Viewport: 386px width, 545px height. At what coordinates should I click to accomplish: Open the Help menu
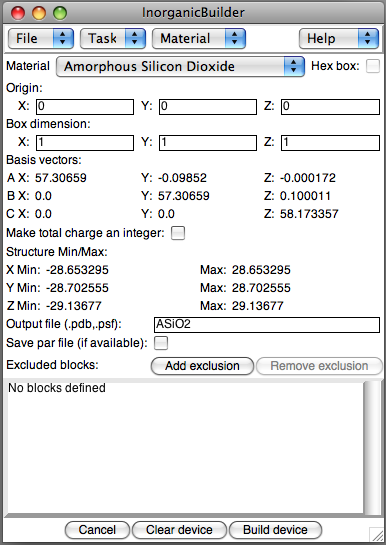(339, 38)
